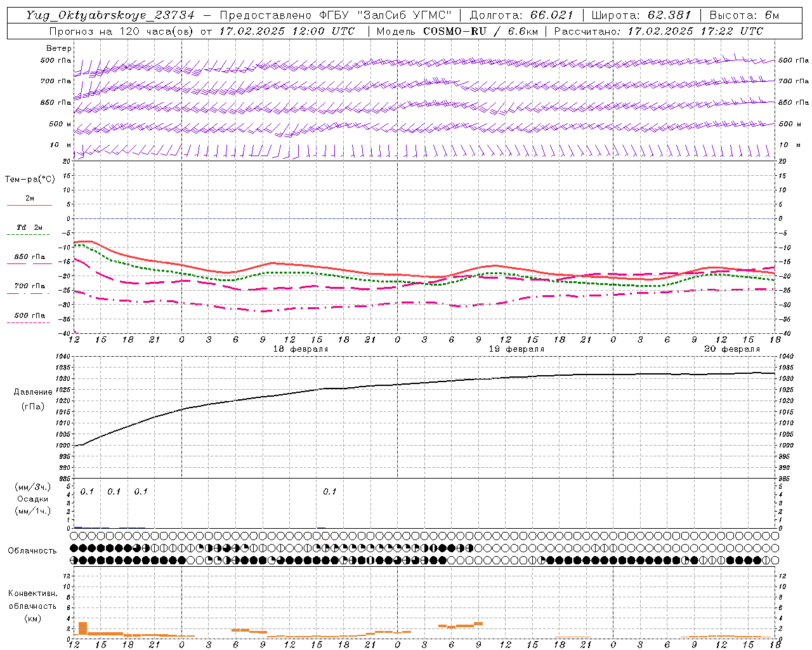Click the Рассчитано: 17.02.2025 17:22 UTC timestamp
812x650 pixels.
[658, 31]
